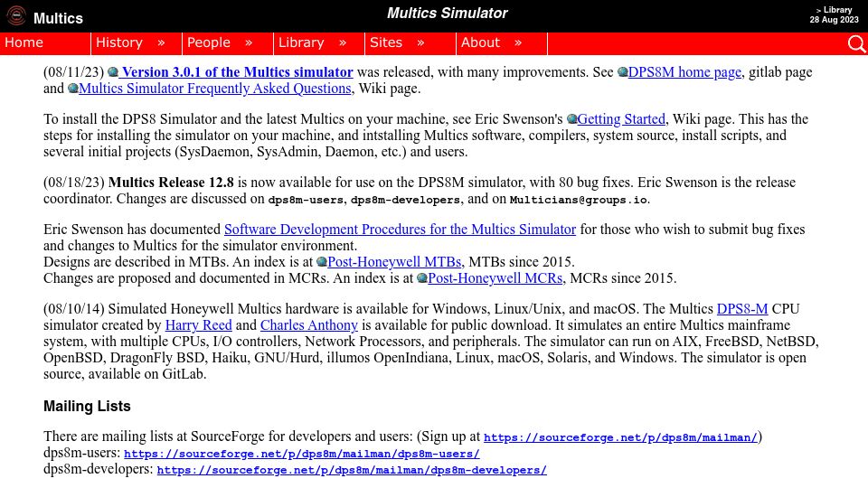The height and width of the screenshot is (488, 868).
Task: Click globe icon before Frequently Asked Questions link
Action: click(x=73, y=89)
